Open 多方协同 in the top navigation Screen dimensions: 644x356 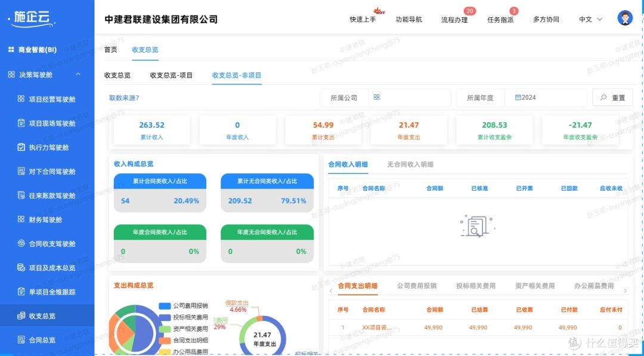pyautogui.click(x=546, y=19)
